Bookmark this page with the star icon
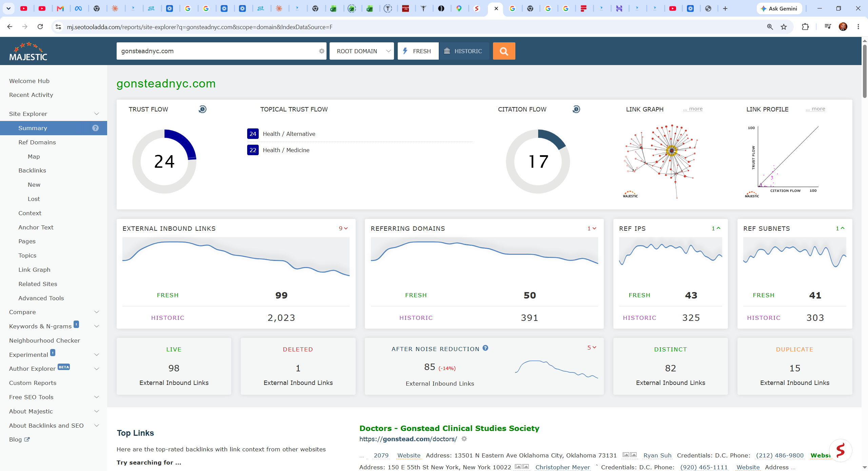 (784, 27)
